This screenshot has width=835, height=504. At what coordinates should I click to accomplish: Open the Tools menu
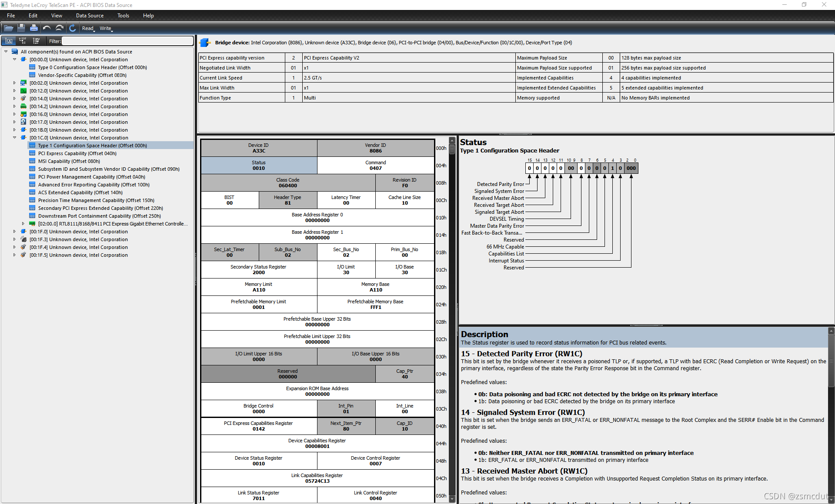tap(123, 16)
